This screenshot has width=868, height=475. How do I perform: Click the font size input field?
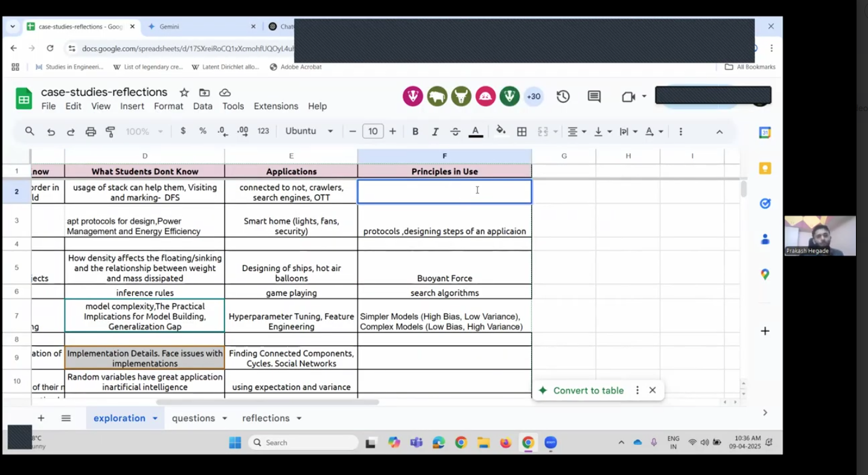coord(372,132)
